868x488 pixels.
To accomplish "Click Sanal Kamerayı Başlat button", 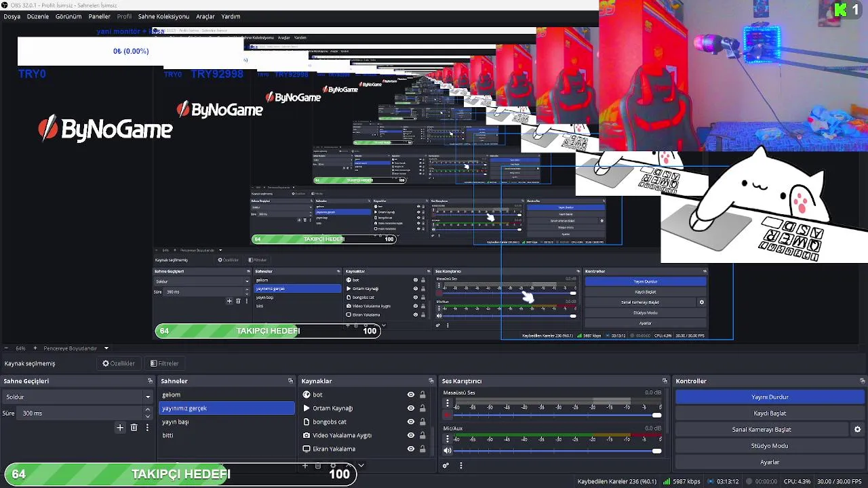I will 762,429.
